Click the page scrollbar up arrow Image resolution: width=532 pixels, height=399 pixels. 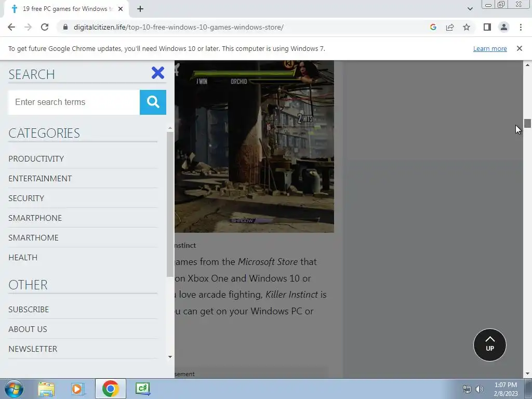click(527, 64)
